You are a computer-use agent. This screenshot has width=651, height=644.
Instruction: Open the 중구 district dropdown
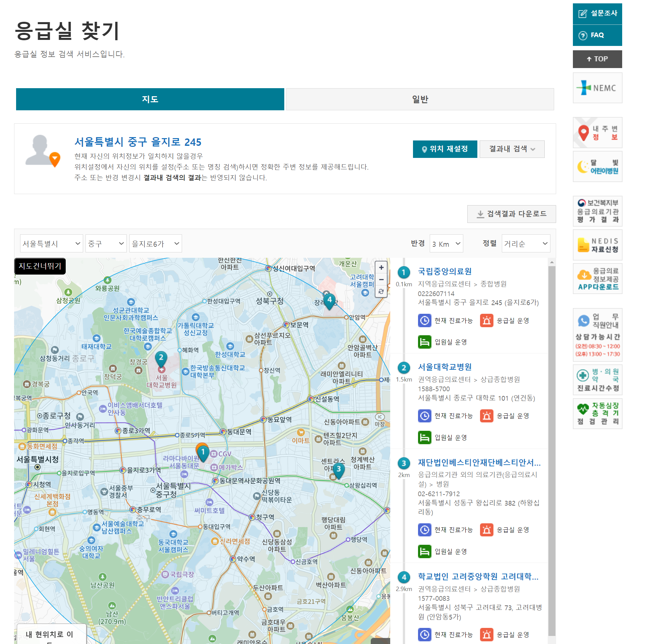[106, 243]
